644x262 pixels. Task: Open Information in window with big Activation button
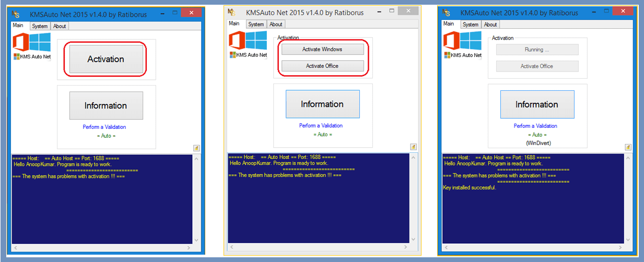click(x=106, y=105)
